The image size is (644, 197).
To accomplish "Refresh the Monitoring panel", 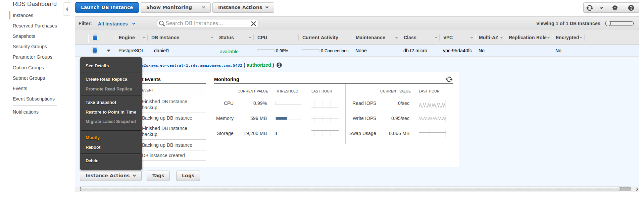I will click(x=449, y=79).
